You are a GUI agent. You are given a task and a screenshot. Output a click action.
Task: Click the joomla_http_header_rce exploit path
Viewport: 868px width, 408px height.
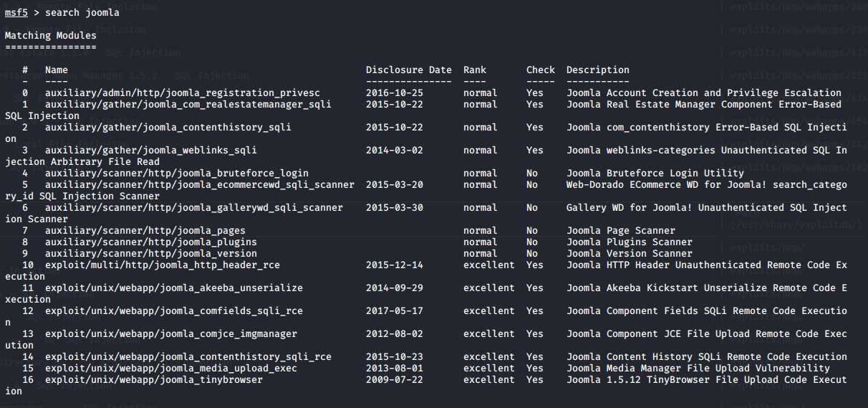162,265
